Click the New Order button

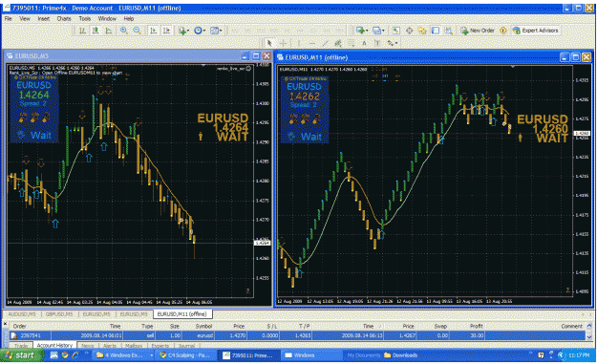click(x=478, y=31)
